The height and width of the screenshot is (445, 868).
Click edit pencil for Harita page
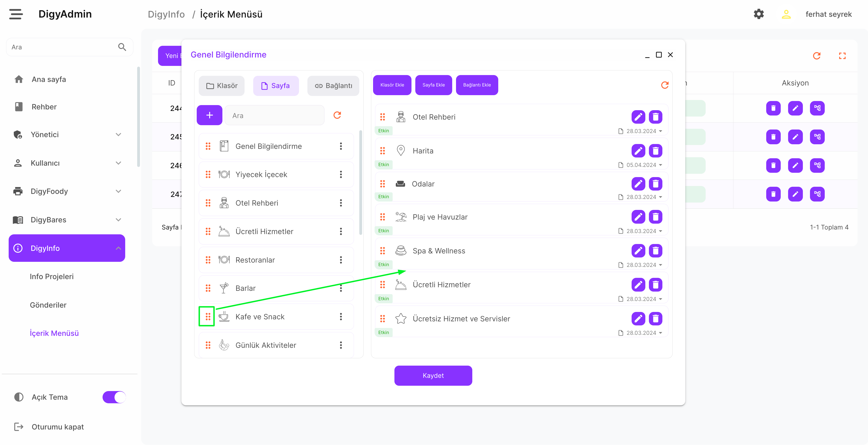click(638, 151)
